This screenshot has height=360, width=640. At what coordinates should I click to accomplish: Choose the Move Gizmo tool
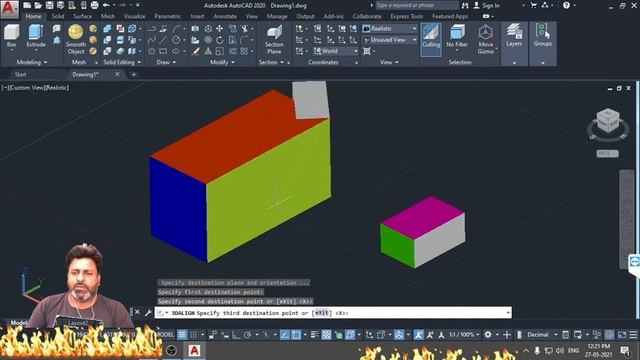tap(485, 39)
